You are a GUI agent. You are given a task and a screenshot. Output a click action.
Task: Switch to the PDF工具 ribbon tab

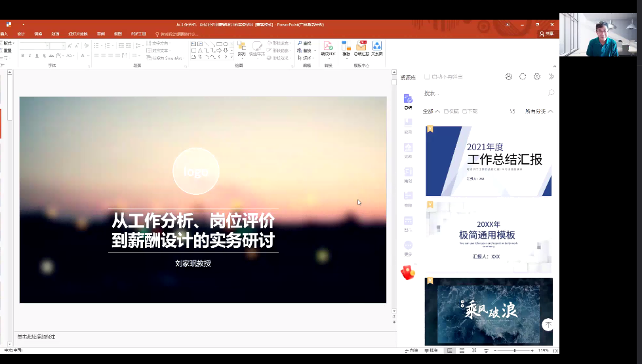tap(138, 33)
